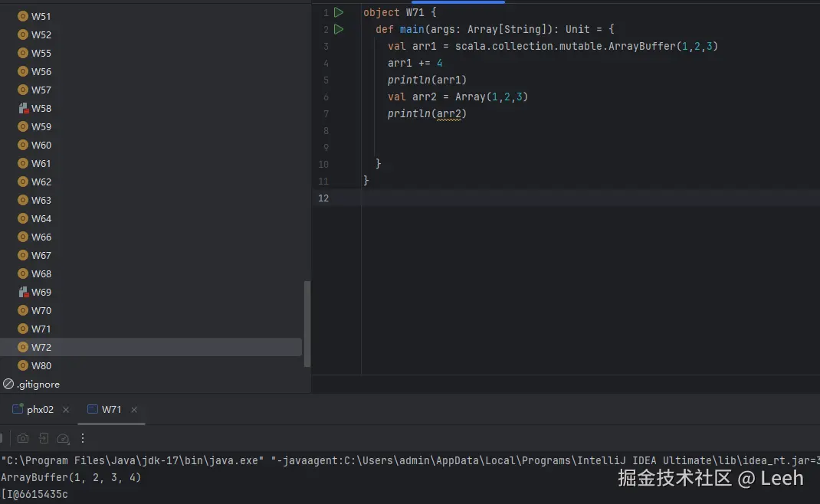The height and width of the screenshot is (504, 820).
Task: Click console output '[I@6615435c'
Action: click(x=34, y=494)
